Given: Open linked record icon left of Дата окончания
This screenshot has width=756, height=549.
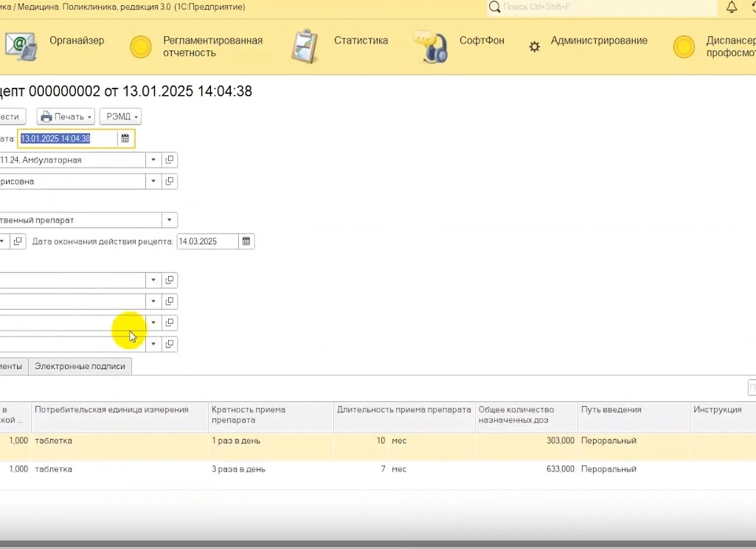Looking at the screenshot, I should (18, 241).
